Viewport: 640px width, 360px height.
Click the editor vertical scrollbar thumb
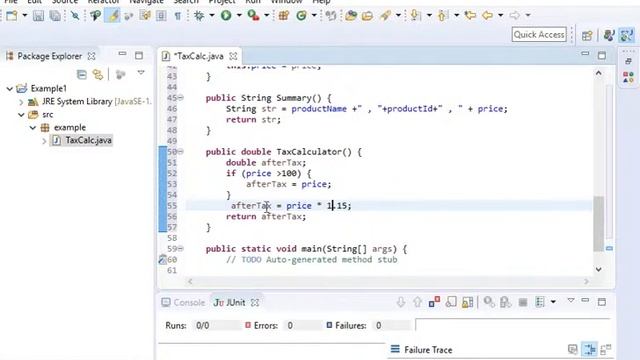pyautogui.click(x=598, y=223)
